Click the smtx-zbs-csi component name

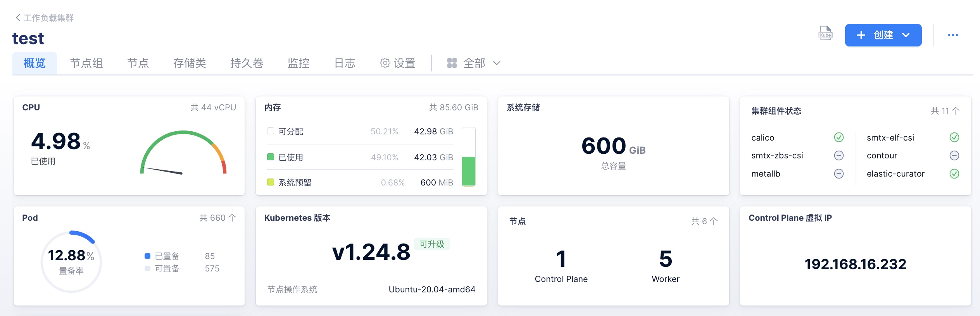[x=777, y=155]
